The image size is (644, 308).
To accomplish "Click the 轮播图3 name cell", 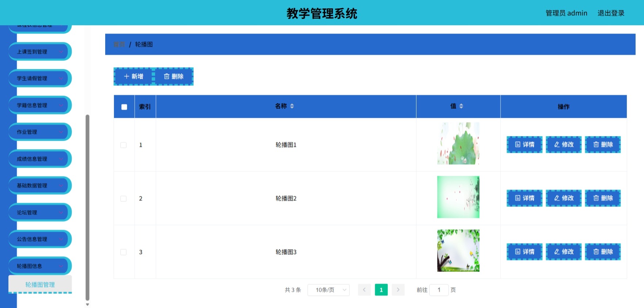I will (286, 252).
